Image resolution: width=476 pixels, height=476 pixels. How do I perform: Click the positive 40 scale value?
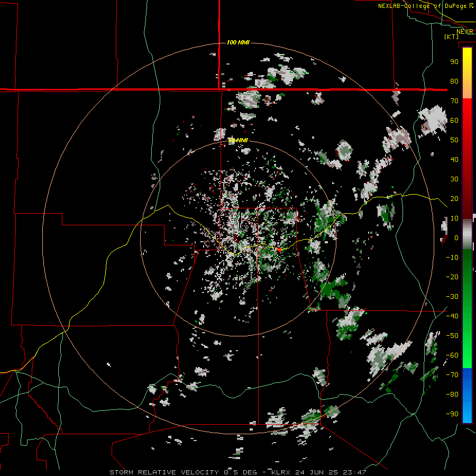454,159
